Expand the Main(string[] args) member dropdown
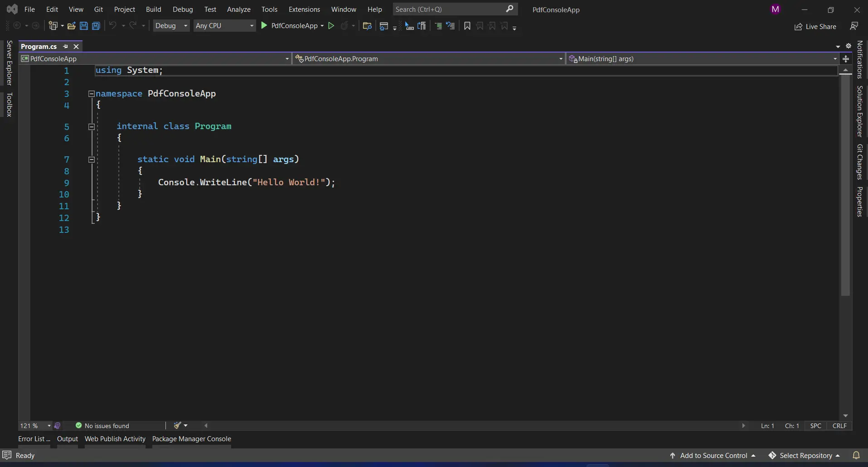Screen dimensions: 868x467 pos(834,59)
